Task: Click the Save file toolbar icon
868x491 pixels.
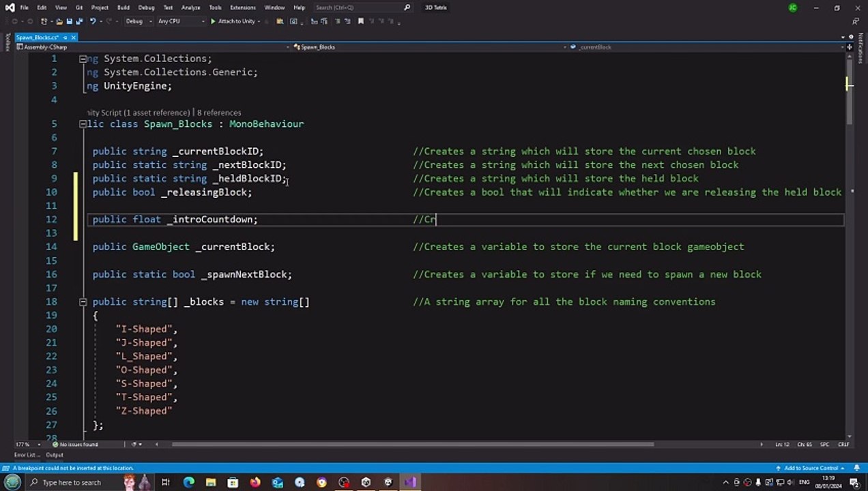Action: tap(69, 21)
